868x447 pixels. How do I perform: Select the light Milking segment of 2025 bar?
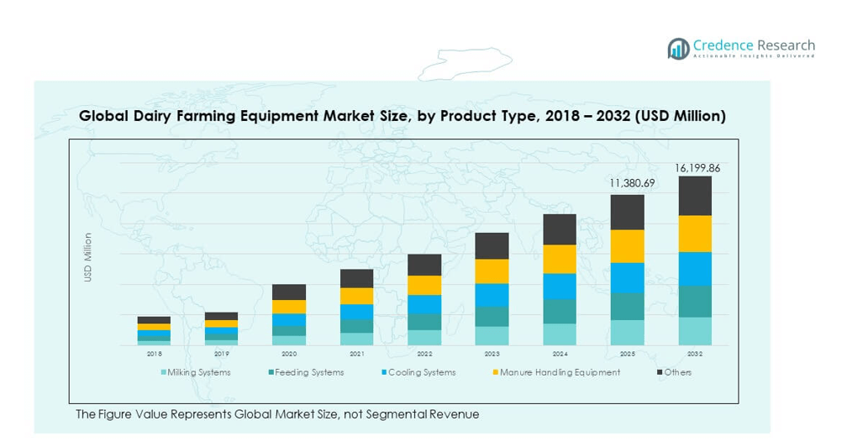[627, 333]
